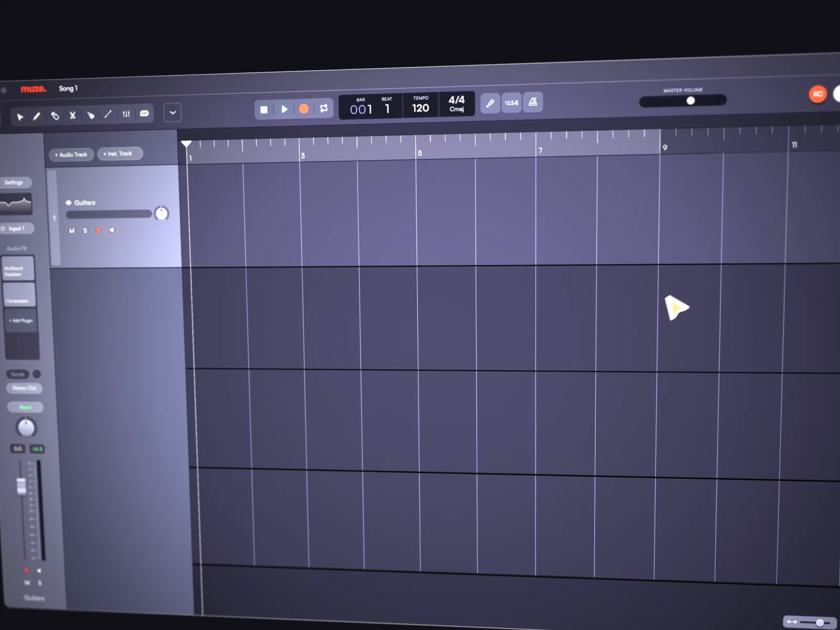The height and width of the screenshot is (630, 840).
Task: Start playback with the play button
Action: point(284,109)
